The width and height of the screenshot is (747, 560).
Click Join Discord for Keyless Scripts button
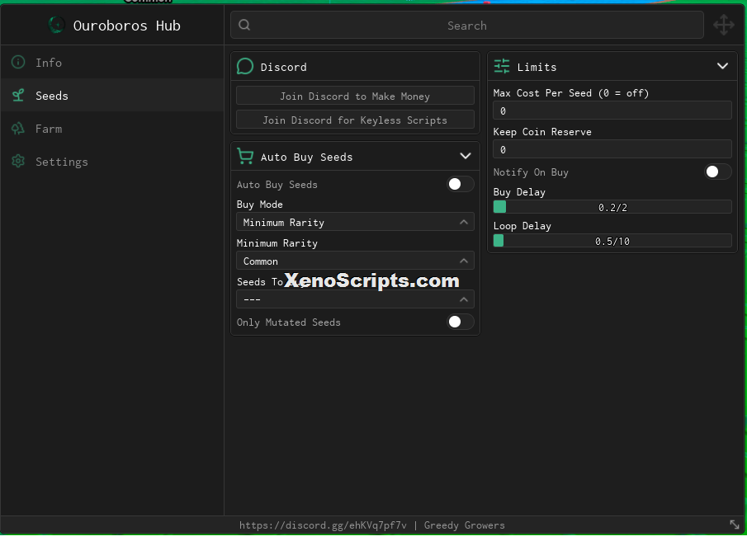coord(355,120)
